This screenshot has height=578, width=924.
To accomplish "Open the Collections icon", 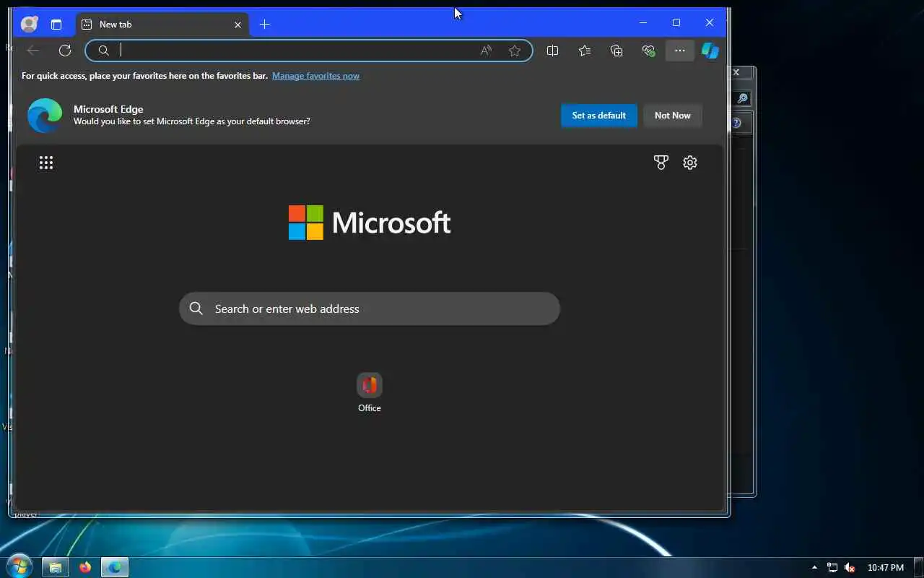I will [x=616, y=51].
